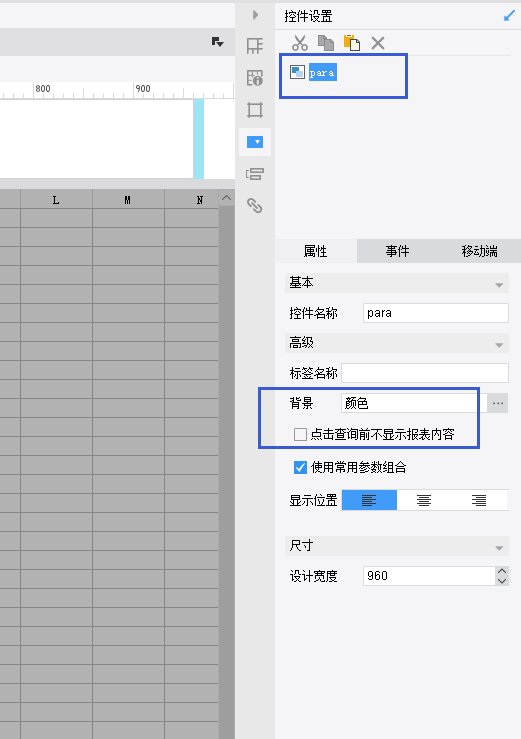Open the cell attributes info icon

(x=255, y=78)
